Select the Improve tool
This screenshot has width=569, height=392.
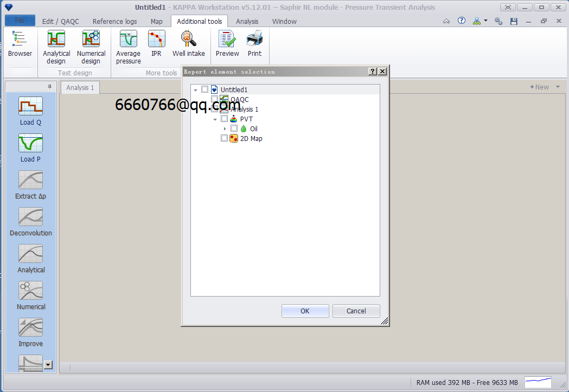(x=30, y=333)
